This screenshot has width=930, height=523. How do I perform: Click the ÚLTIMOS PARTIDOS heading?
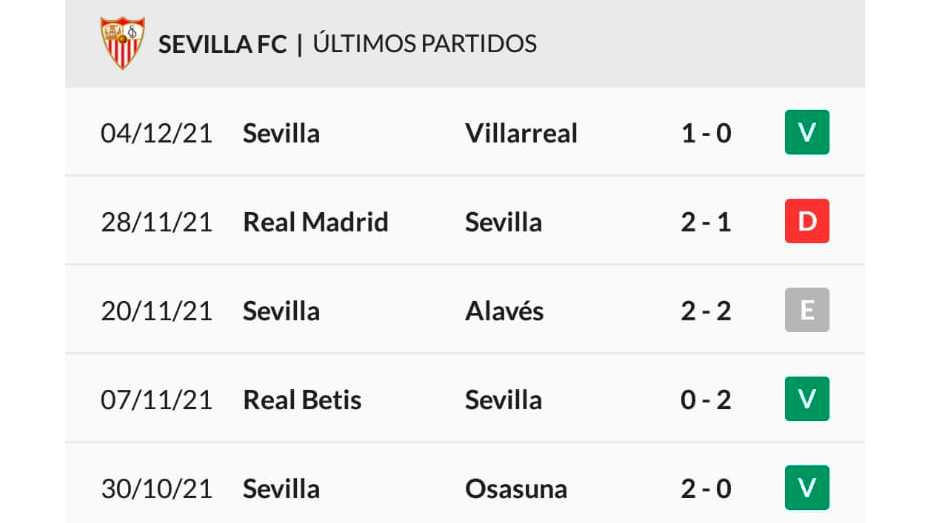point(424,44)
